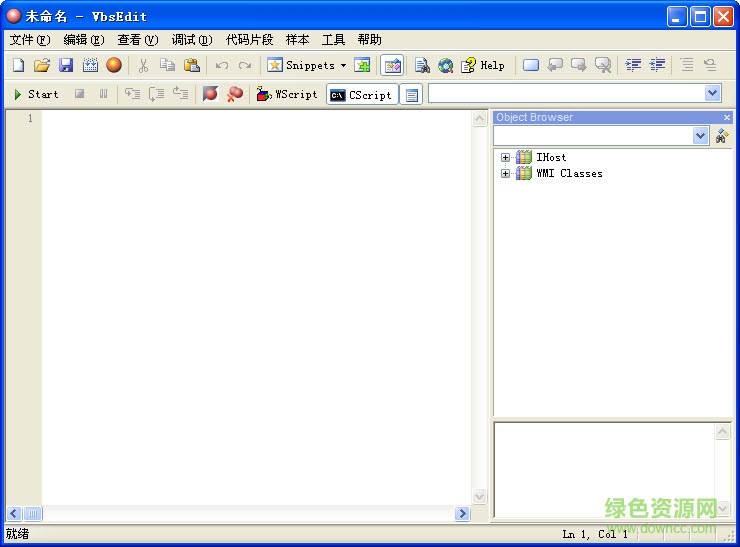Click the editor horizontal scrollbar right arrow

tap(462, 513)
